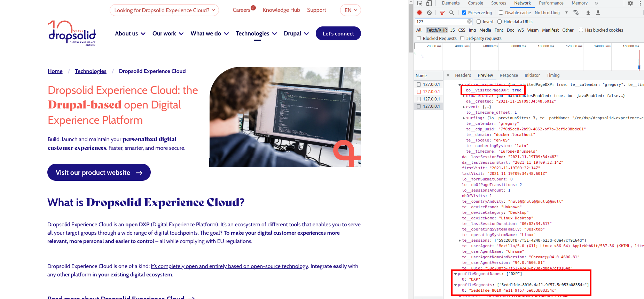Screen dimensions: 644x299
Task: Filter requests by JS type
Action: 453,30
